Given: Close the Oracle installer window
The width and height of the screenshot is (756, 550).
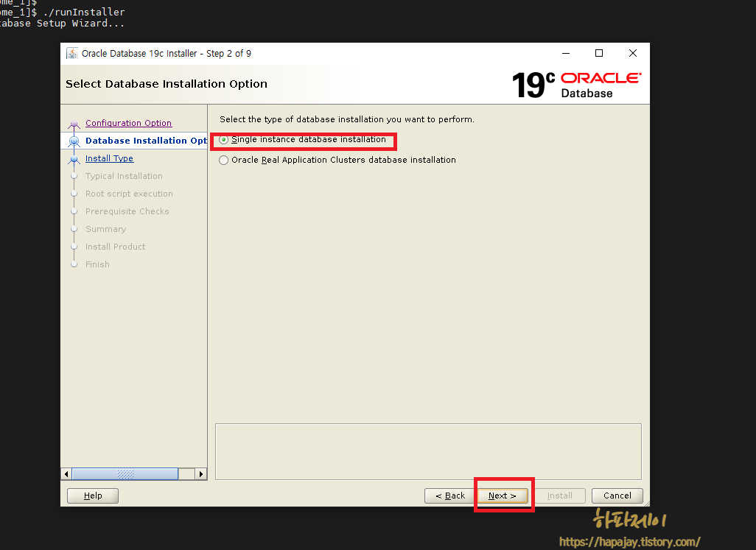Looking at the screenshot, I should 632,53.
